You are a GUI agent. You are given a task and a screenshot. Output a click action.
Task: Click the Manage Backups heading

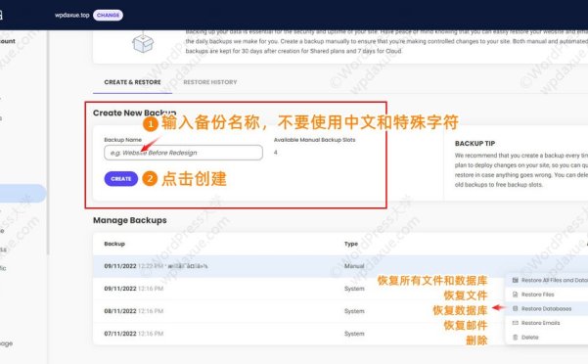[130, 220]
